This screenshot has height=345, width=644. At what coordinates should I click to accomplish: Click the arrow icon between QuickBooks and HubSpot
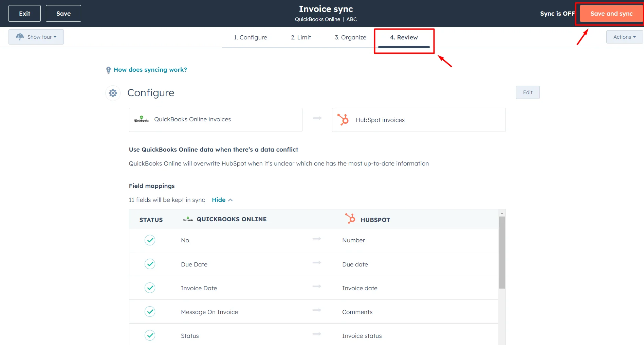[x=317, y=118]
